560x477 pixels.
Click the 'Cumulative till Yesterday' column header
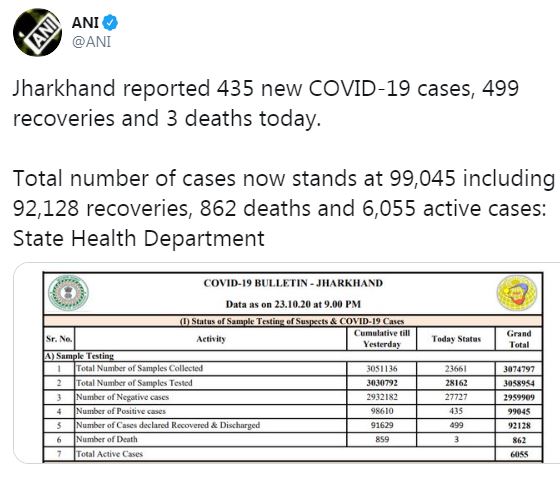382,339
